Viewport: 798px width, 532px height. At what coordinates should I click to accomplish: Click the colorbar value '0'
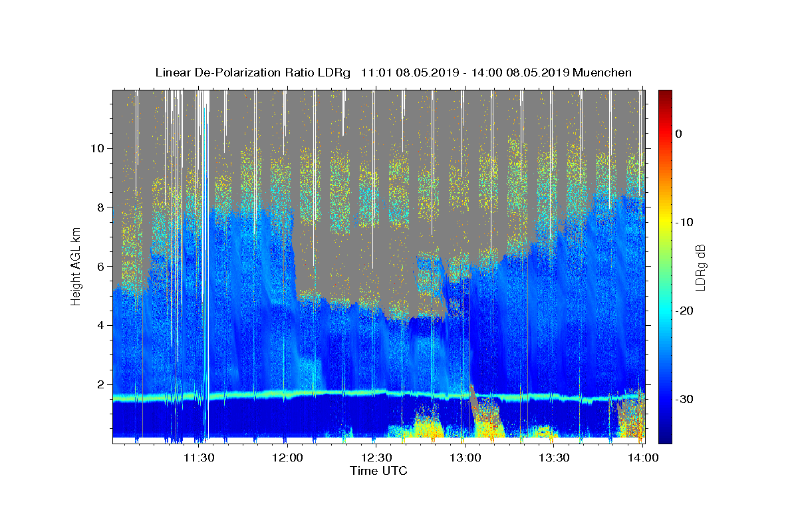[x=679, y=134]
